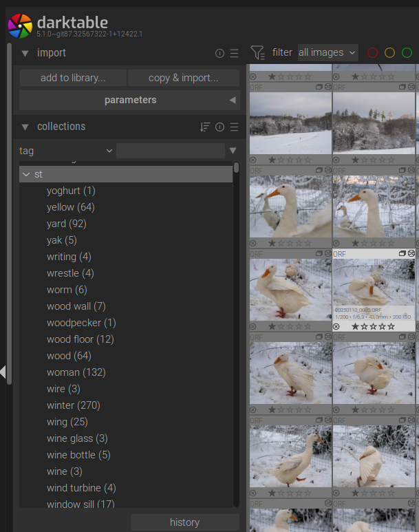Reject the highlighted 0085.ORF image
The width and height of the screenshot is (419, 532).
click(x=336, y=326)
